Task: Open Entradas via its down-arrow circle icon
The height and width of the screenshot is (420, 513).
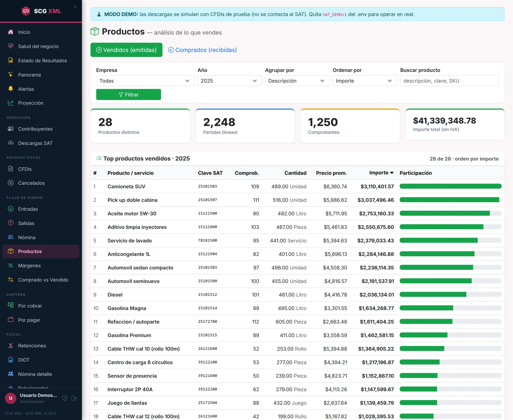Action: point(11,209)
